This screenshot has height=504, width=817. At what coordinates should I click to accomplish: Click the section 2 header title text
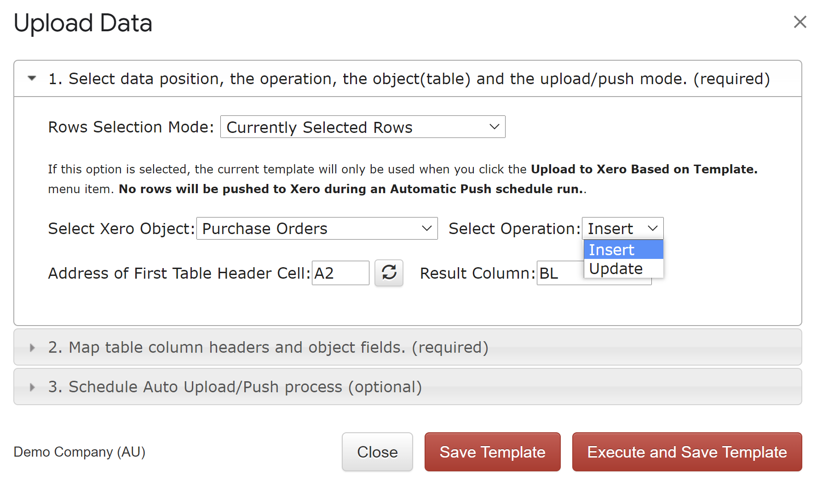point(268,348)
